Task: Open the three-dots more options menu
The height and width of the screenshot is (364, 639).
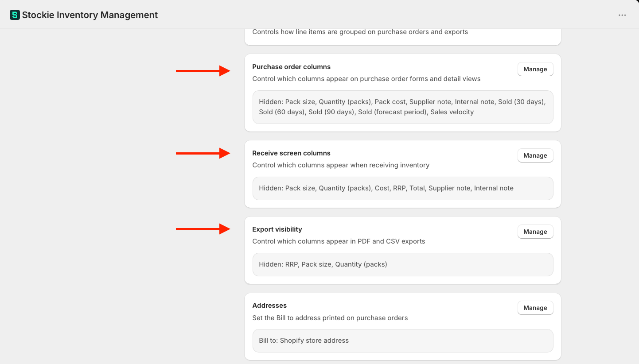Action: pos(622,15)
